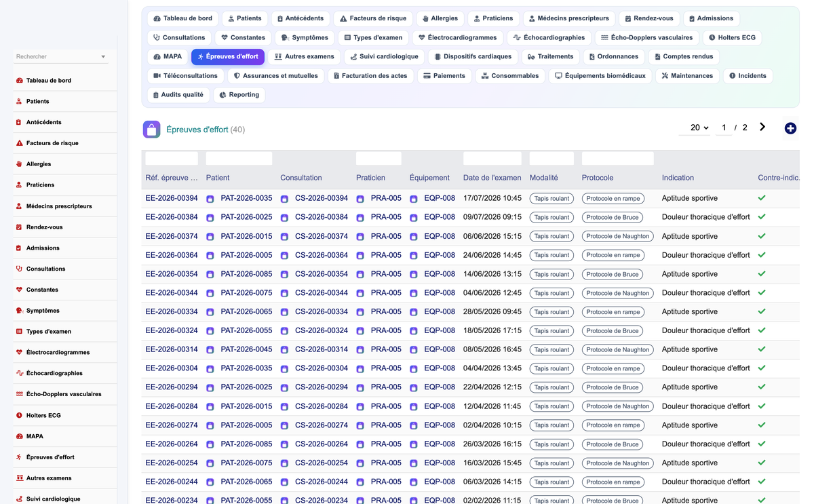The width and height of the screenshot is (814, 504).
Task: Toggle contre-indication checkmark in row EE-2026-00394
Action: coord(762,198)
